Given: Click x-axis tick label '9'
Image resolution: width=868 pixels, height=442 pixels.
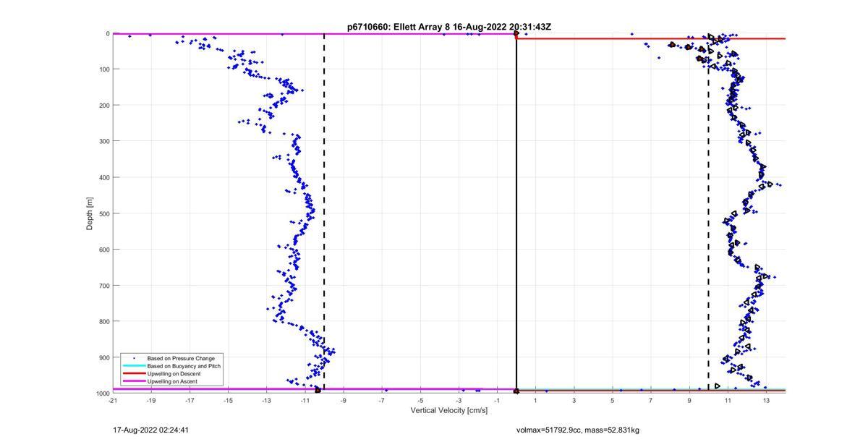Looking at the screenshot, I should [x=689, y=401].
